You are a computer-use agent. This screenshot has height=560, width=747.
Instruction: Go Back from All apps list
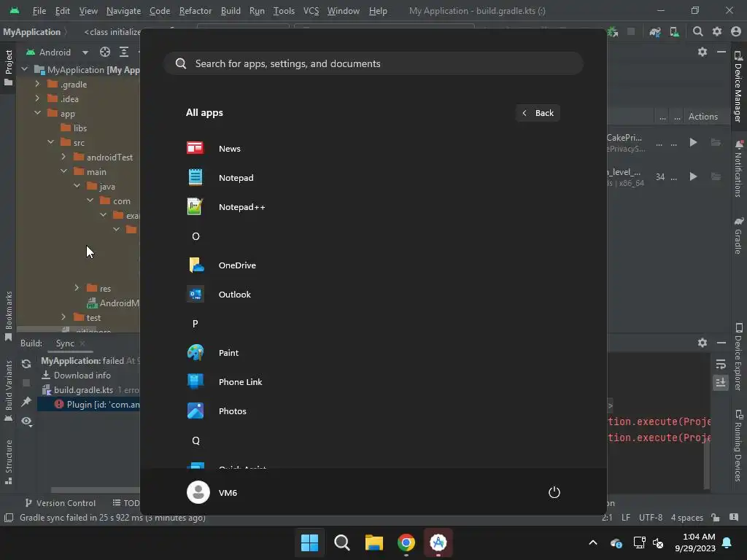538,113
